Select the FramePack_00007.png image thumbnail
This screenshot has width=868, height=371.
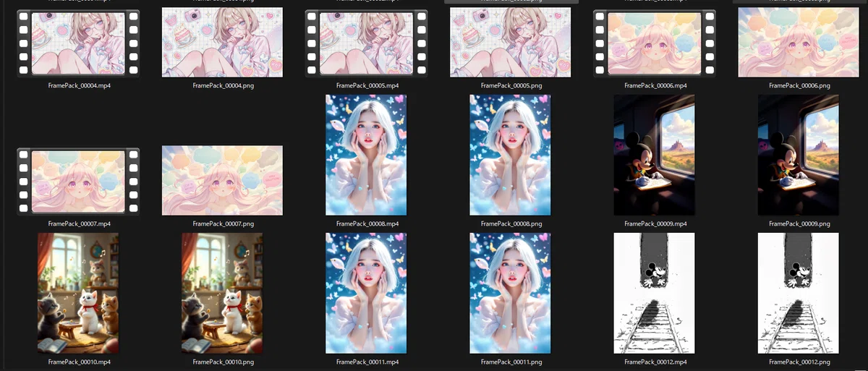[x=222, y=181]
